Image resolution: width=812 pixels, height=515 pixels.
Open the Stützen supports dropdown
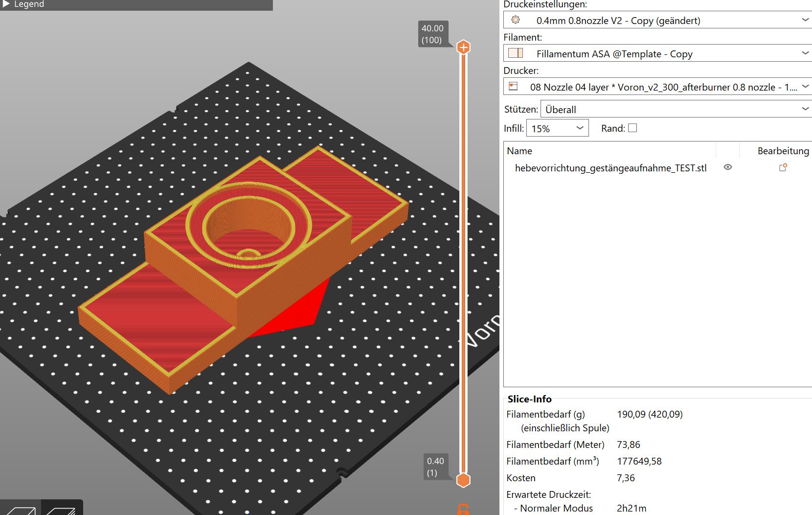coord(805,109)
